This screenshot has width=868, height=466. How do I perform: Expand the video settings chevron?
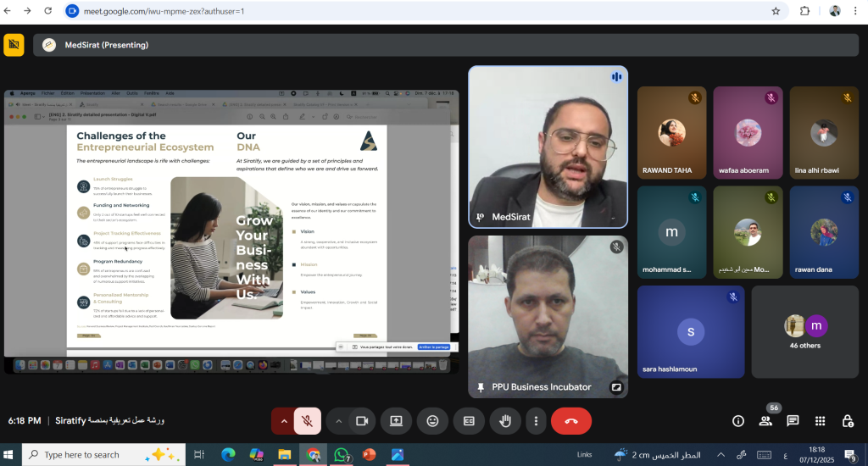click(338, 420)
